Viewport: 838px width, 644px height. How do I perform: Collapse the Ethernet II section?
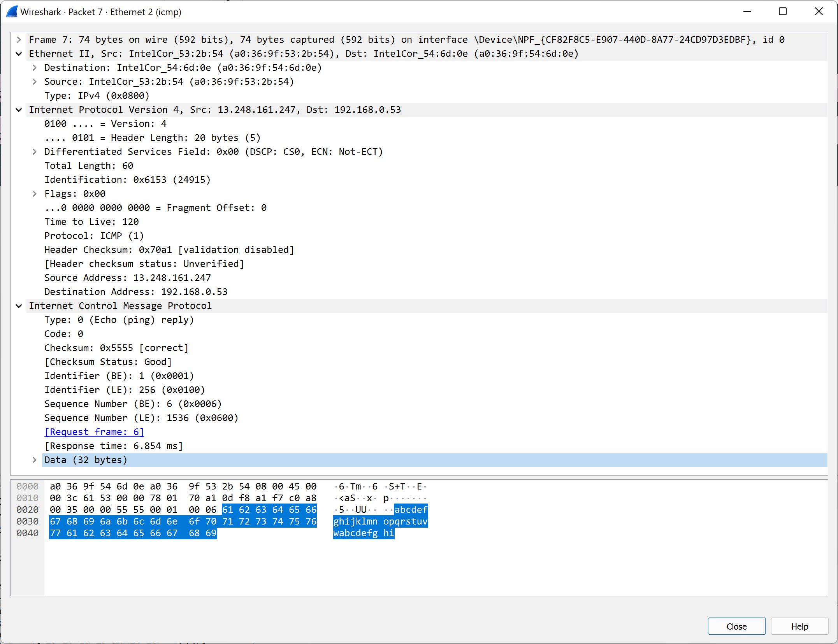point(18,54)
